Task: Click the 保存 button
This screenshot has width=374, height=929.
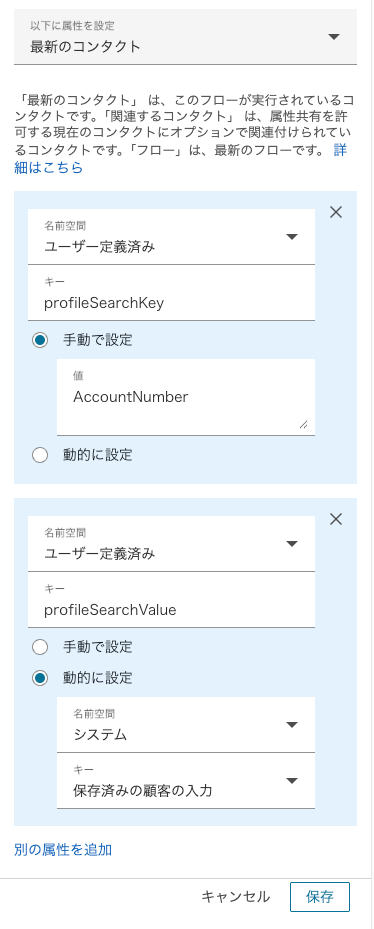Action: pos(319,896)
